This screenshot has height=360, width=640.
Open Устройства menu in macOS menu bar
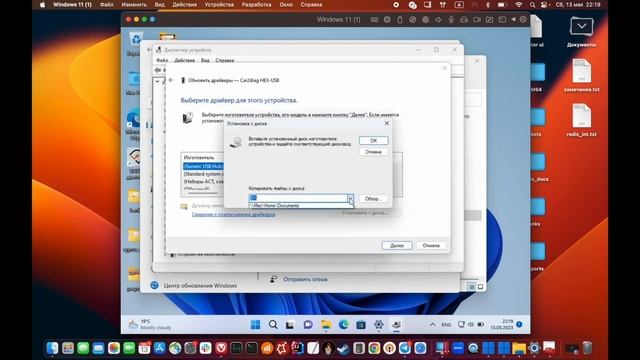click(219, 5)
